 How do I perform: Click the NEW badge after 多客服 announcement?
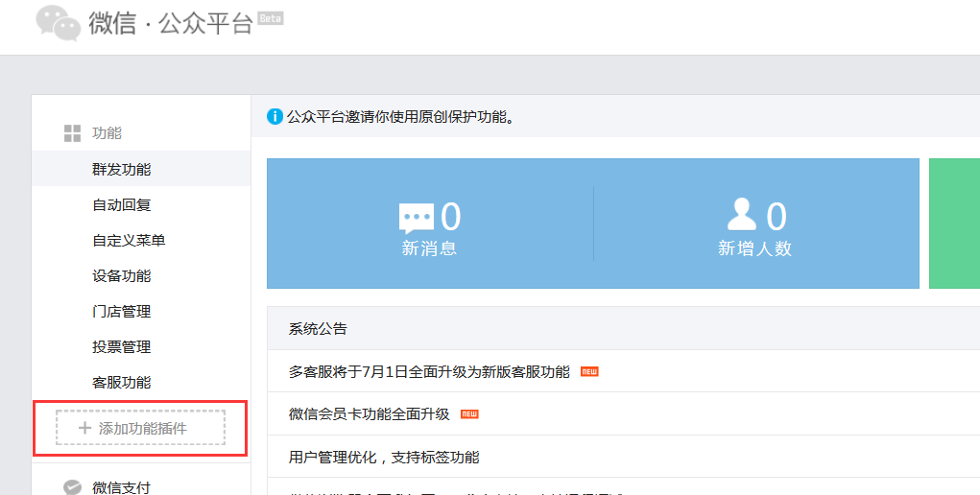coord(589,372)
